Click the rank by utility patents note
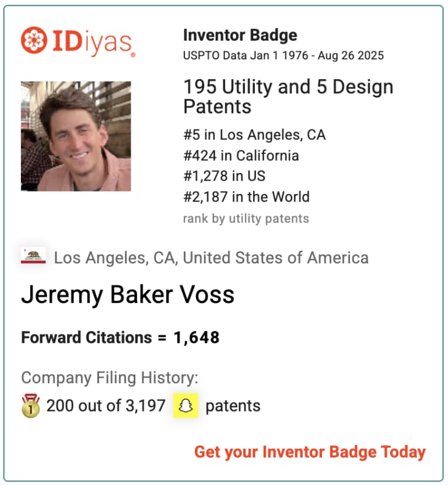Image resolution: width=448 pixels, height=485 pixels. 246,219
